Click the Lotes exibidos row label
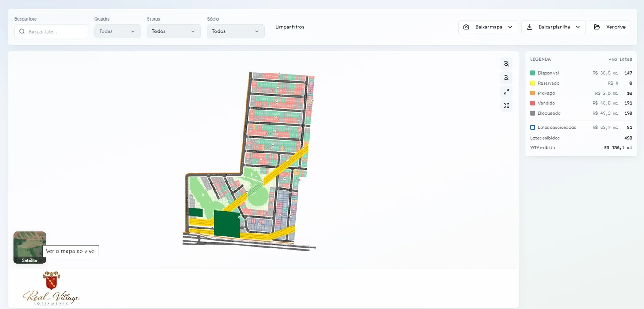The image size is (644, 309). tap(545, 138)
